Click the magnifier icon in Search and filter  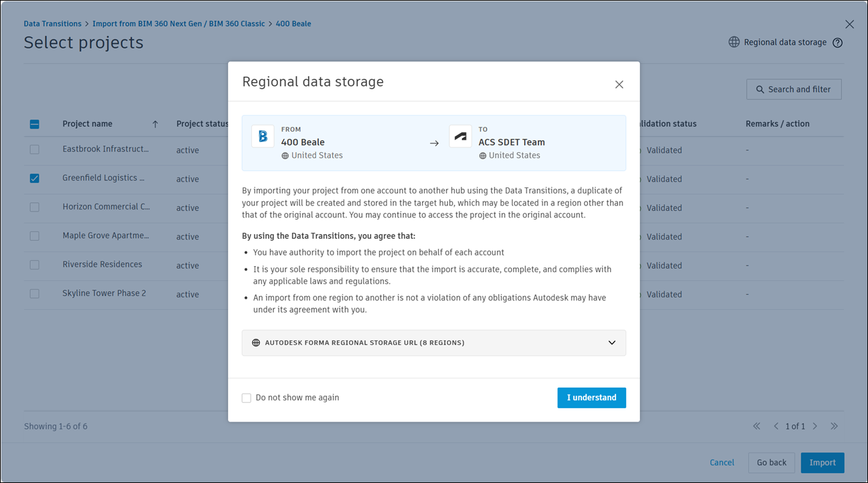click(760, 89)
